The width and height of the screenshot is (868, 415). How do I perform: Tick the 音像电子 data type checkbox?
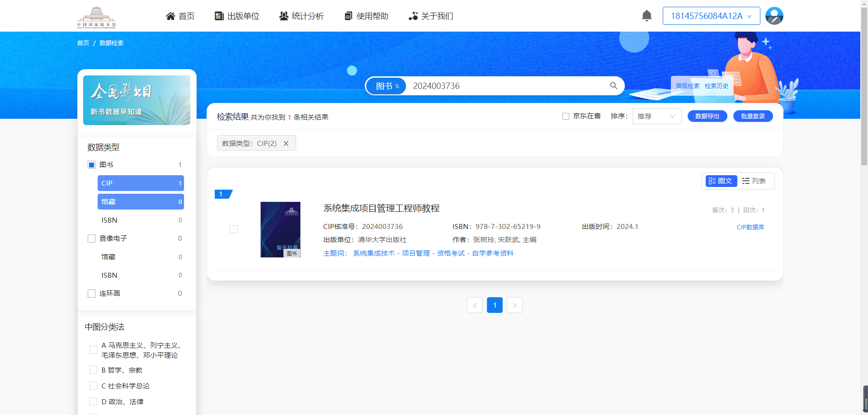click(x=92, y=238)
